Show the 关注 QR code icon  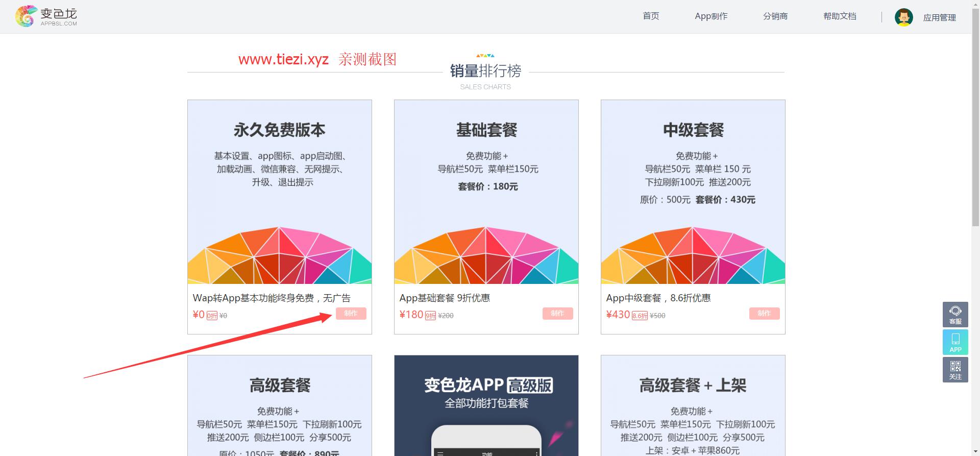(955, 370)
